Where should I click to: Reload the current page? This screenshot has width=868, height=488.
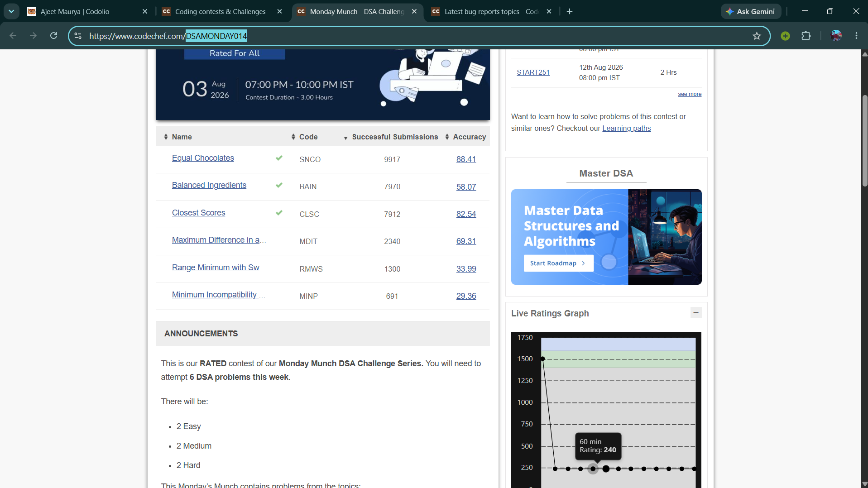(x=53, y=36)
